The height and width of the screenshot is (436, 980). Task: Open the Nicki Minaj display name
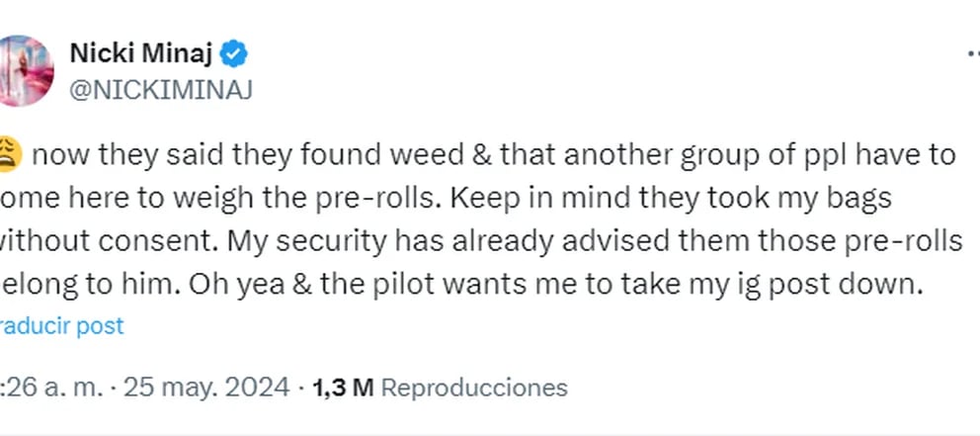[x=141, y=55]
